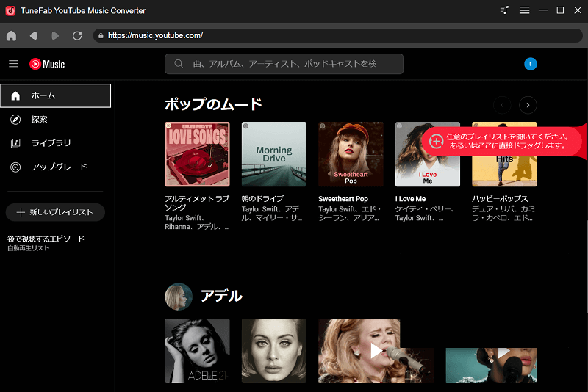Open the Adele 25 portrait album cover

[273, 351]
